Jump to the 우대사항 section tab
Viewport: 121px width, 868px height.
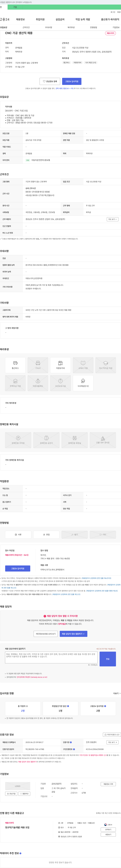(49, 27)
